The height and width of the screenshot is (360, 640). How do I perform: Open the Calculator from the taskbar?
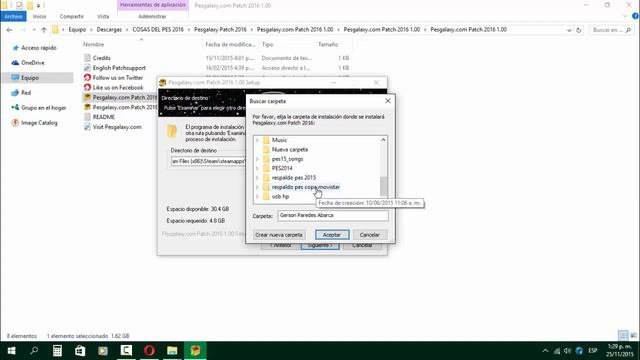coord(57,351)
